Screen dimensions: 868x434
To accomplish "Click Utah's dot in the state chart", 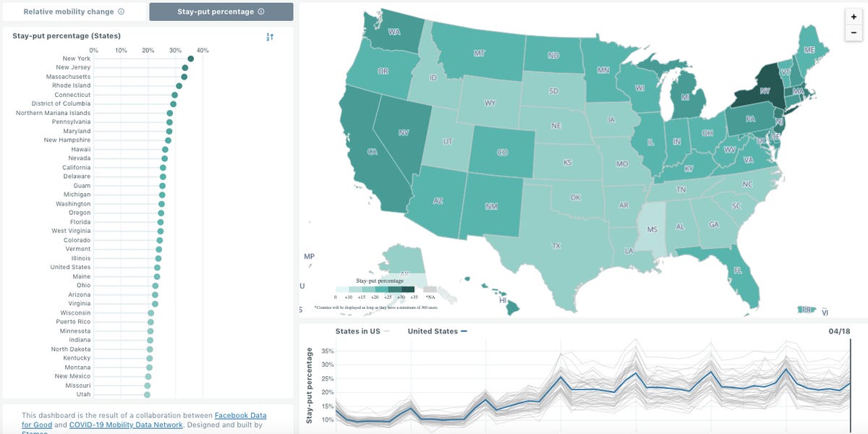I will (x=147, y=394).
